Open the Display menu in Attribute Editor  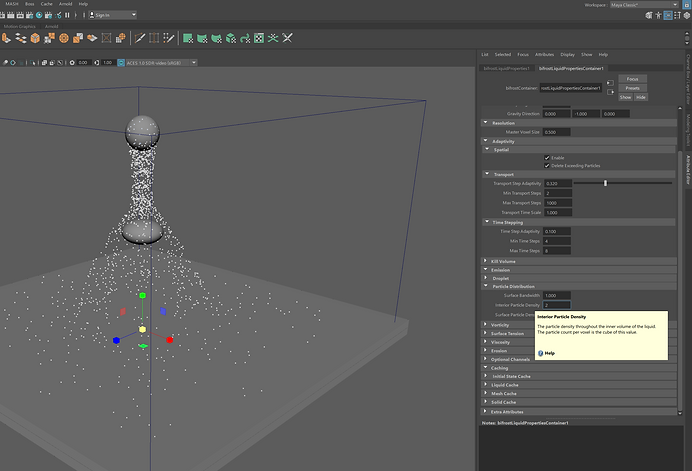click(x=568, y=55)
